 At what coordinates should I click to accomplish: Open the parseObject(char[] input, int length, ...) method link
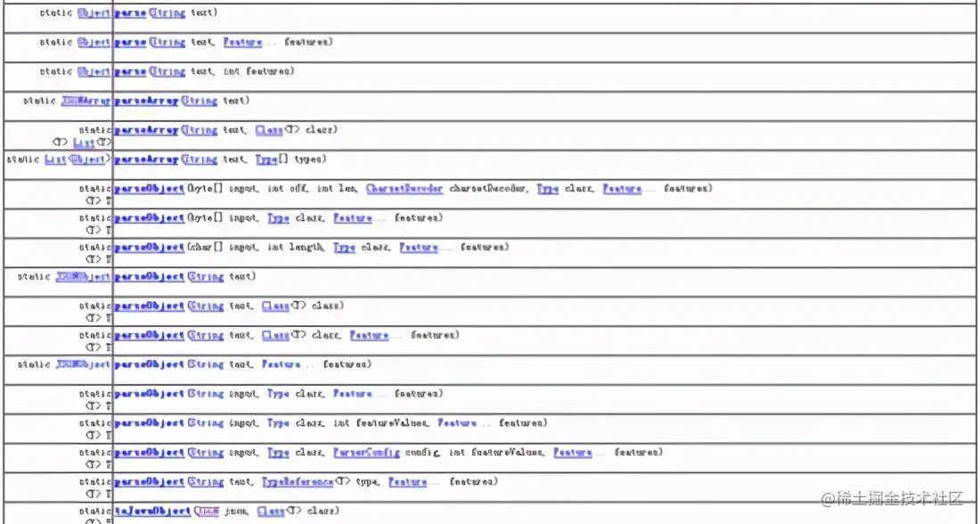click(x=150, y=248)
